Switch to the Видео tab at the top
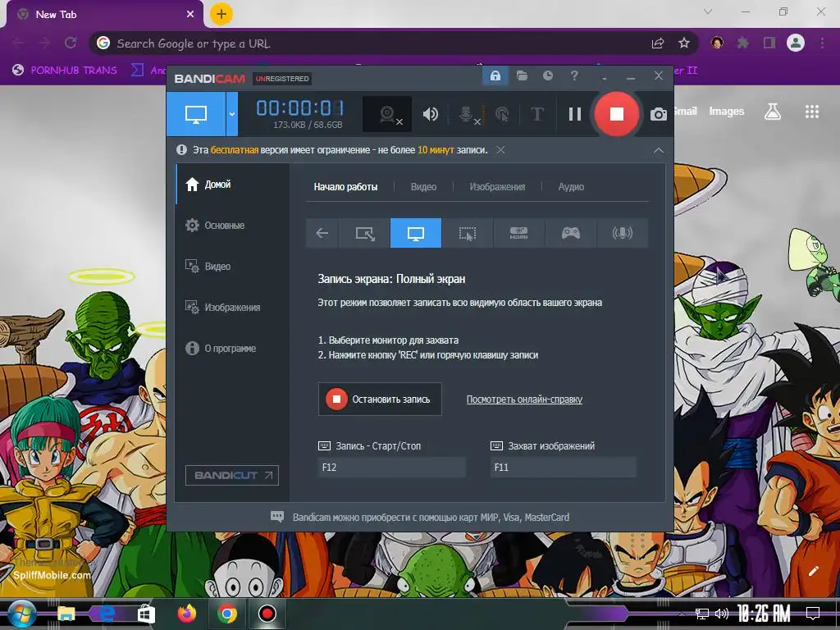Viewport: 840px width, 630px height. [423, 187]
